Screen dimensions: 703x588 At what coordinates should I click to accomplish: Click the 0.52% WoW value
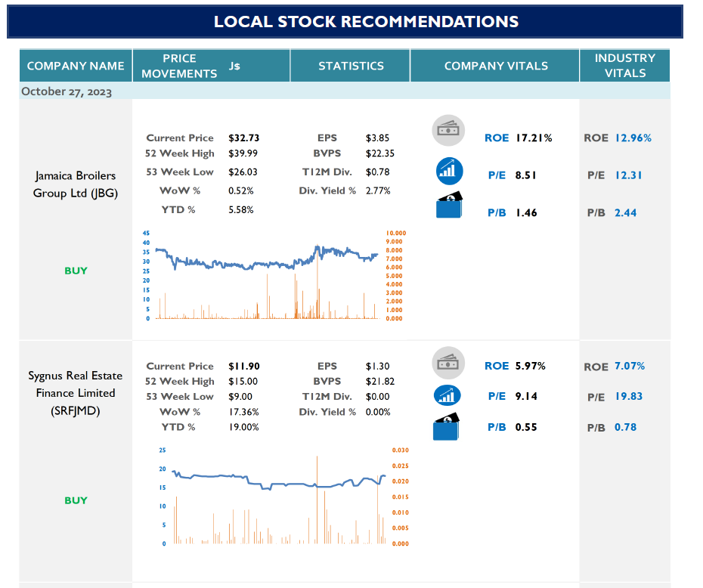[241, 191]
